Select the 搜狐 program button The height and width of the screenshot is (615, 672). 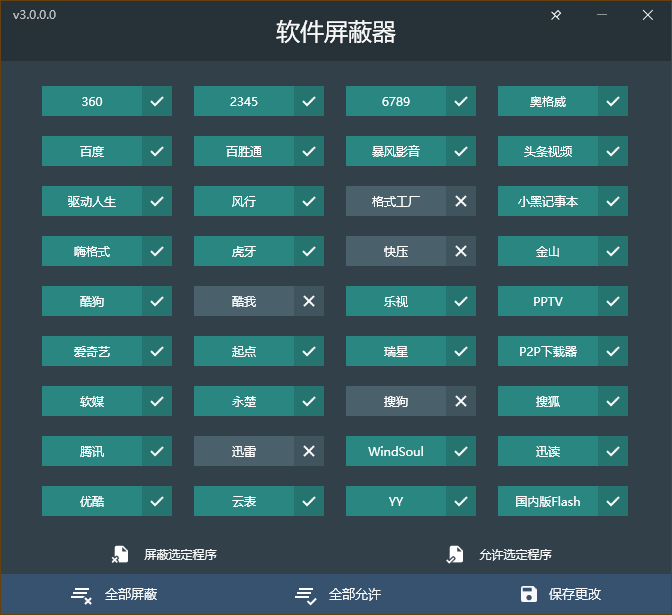(x=548, y=401)
